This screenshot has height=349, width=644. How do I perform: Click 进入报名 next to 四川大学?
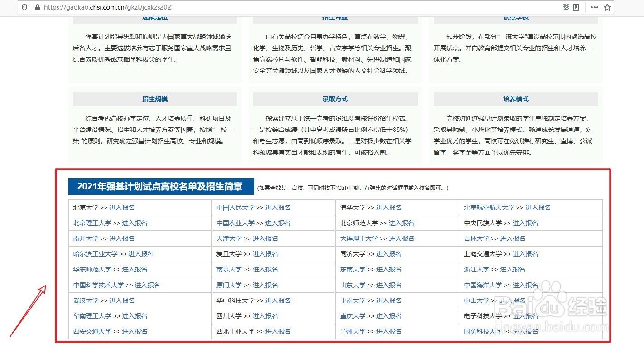point(265,316)
